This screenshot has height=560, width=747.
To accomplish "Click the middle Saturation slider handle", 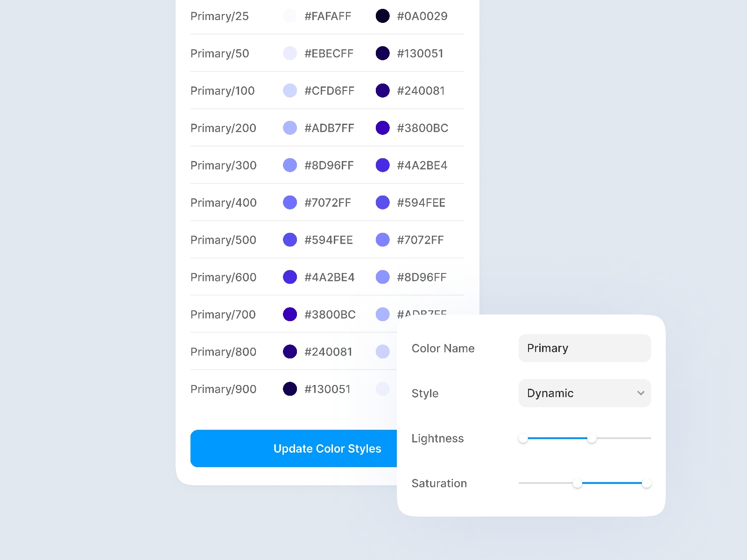I will pos(578,483).
